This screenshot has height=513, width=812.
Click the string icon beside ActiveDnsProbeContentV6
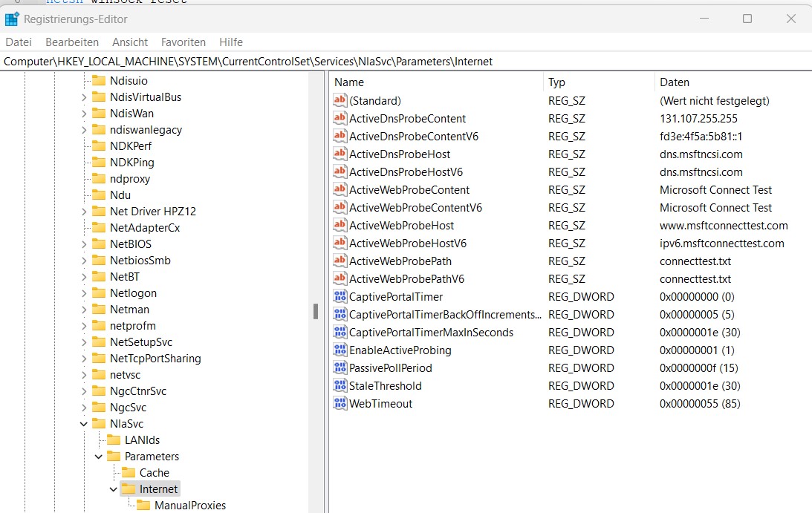click(340, 136)
